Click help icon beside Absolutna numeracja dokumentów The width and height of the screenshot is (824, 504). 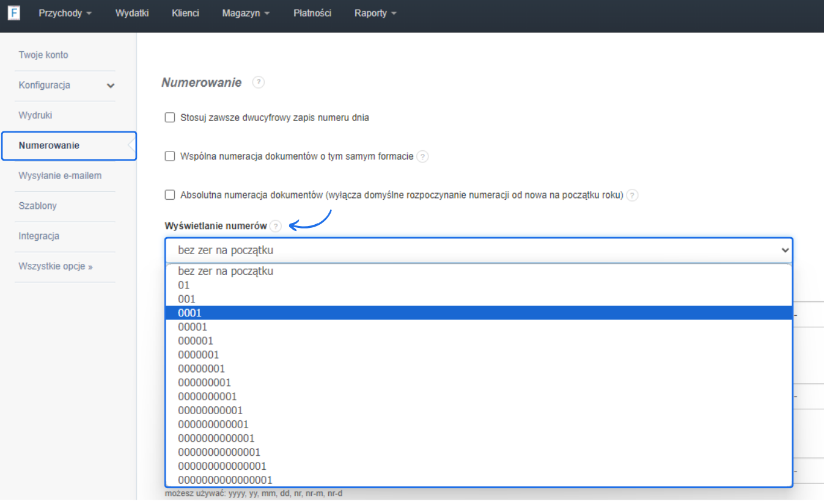click(x=633, y=195)
